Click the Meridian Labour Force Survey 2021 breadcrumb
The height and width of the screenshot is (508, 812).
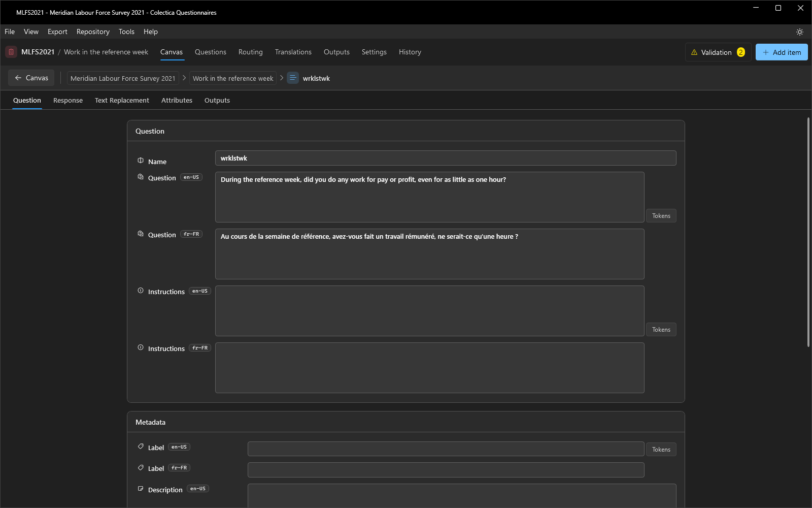click(123, 78)
